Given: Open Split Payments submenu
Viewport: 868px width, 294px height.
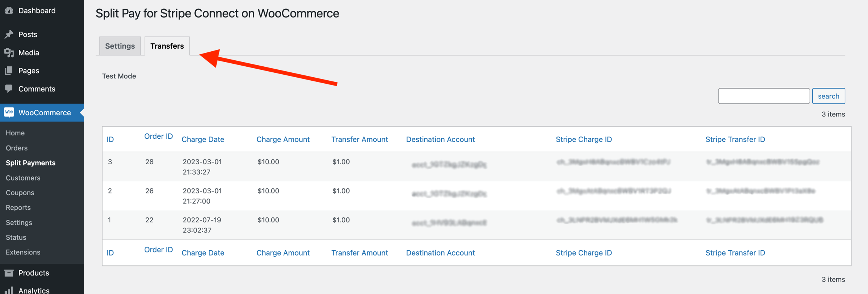Looking at the screenshot, I should point(31,162).
